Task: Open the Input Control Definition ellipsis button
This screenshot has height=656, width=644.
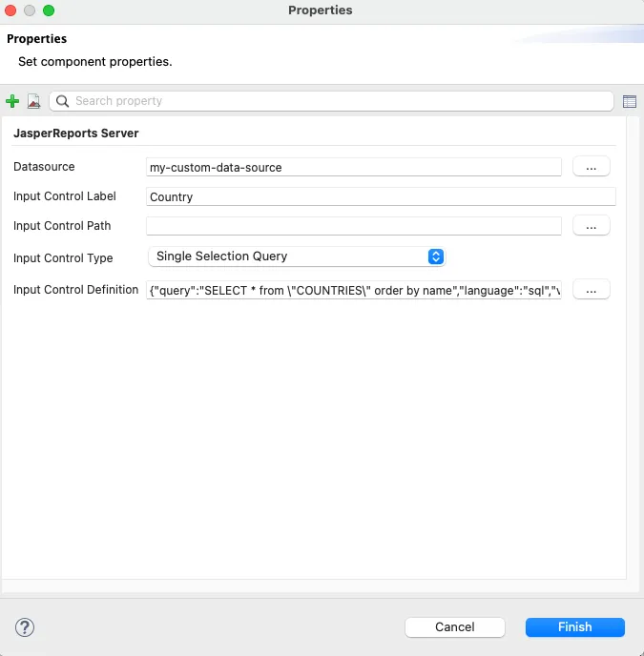Action: pyautogui.click(x=592, y=290)
